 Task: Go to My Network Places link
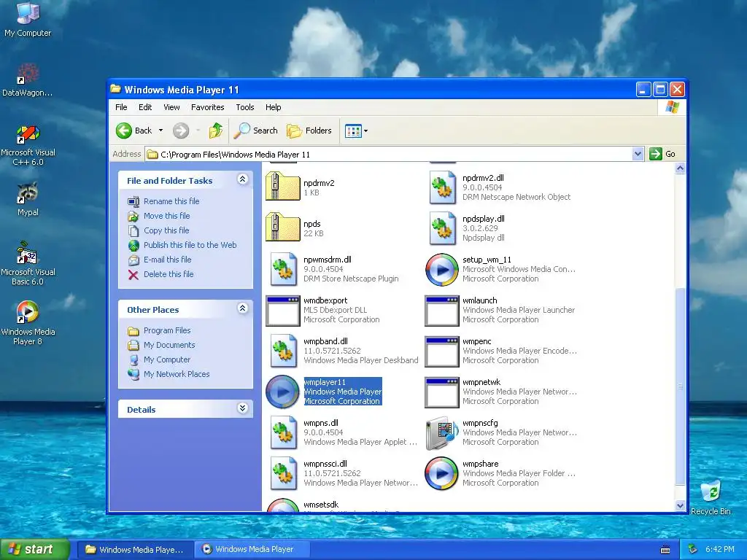[x=177, y=374]
